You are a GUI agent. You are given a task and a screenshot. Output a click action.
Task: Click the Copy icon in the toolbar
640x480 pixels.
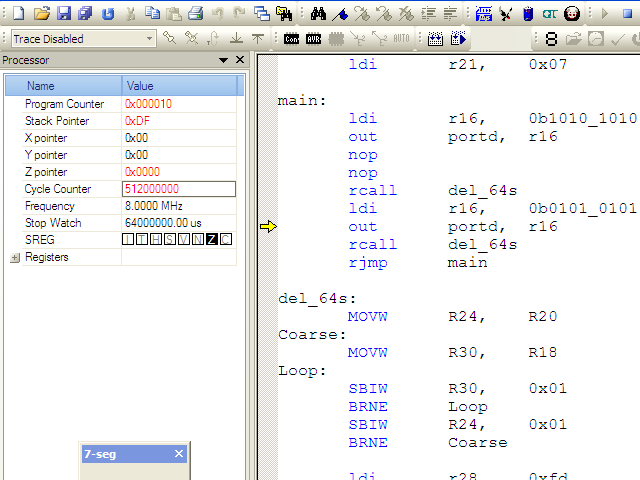click(151, 14)
